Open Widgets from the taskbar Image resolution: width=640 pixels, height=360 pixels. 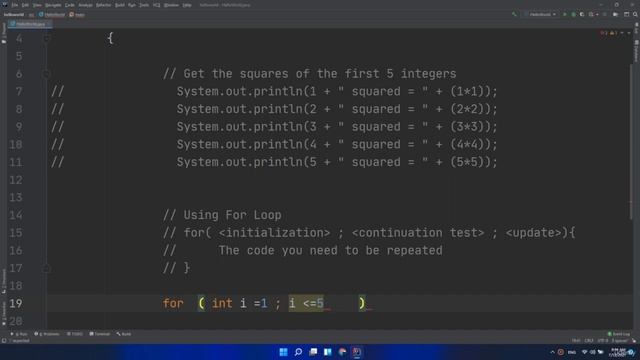point(328,352)
